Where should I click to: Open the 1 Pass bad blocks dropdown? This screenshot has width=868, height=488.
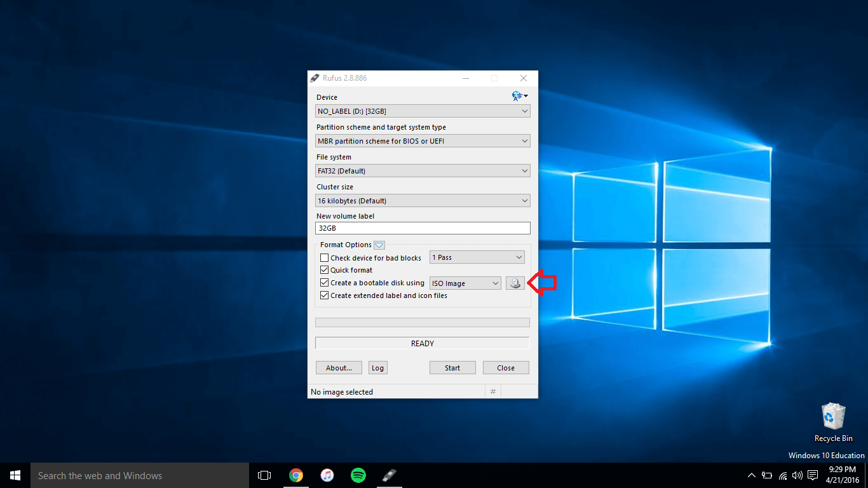[477, 257]
